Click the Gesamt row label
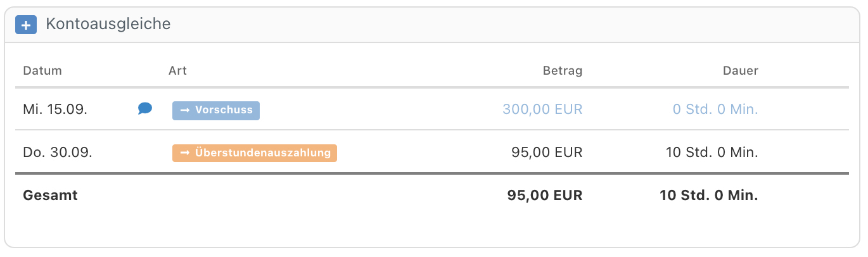868x257 pixels. click(50, 196)
